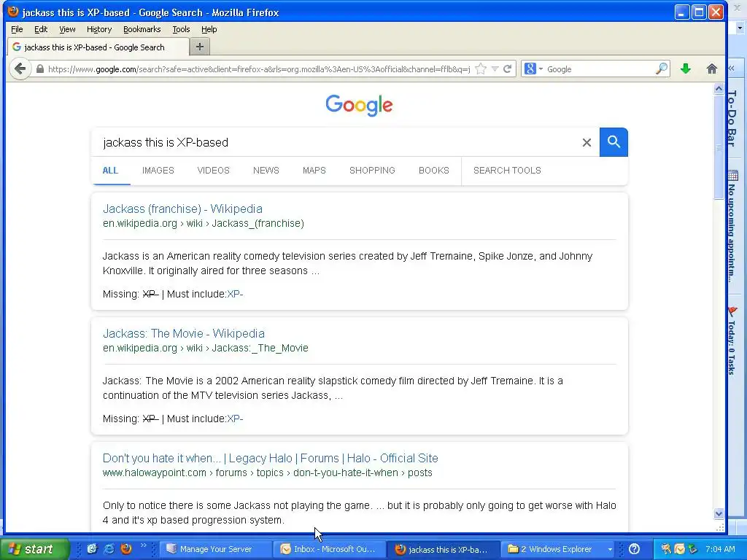
Task: Switch to the IMAGES results tab
Action: click(x=158, y=171)
